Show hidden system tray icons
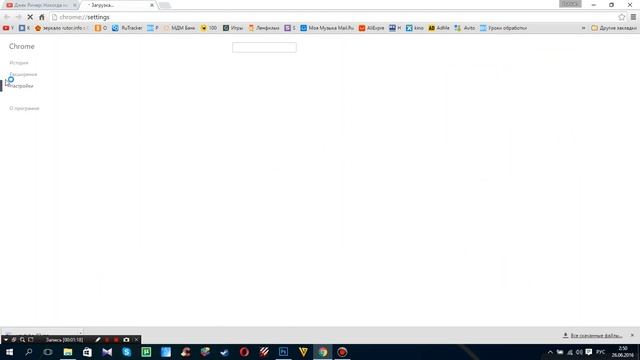This screenshot has height=360, width=640. (x=550, y=352)
